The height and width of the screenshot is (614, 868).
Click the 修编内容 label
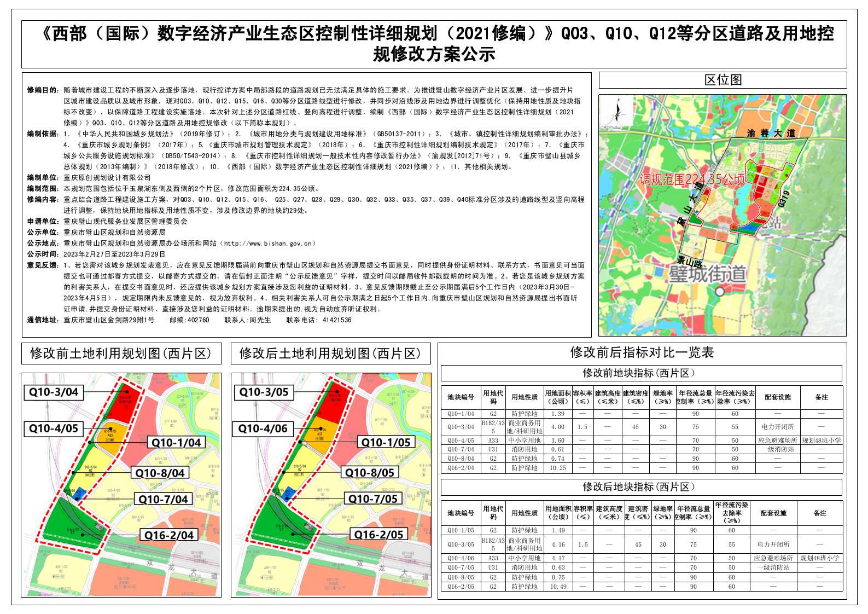coord(43,200)
